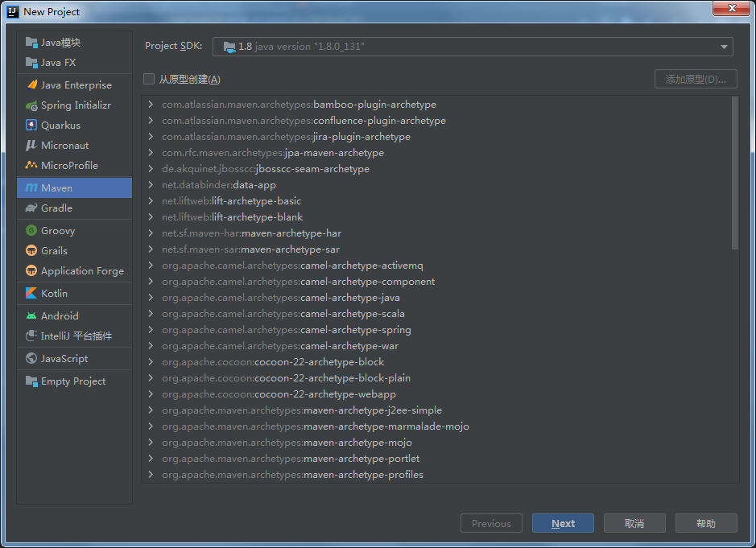Expand jbosscc-seam-archetype chevron
This screenshot has width=756, height=548.
[x=151, y=169]
